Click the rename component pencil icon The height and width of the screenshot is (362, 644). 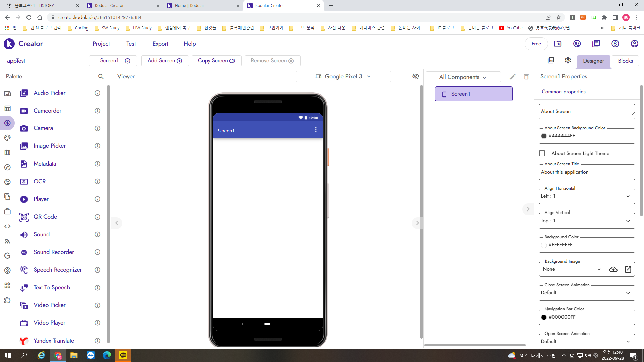coord(513,77)
